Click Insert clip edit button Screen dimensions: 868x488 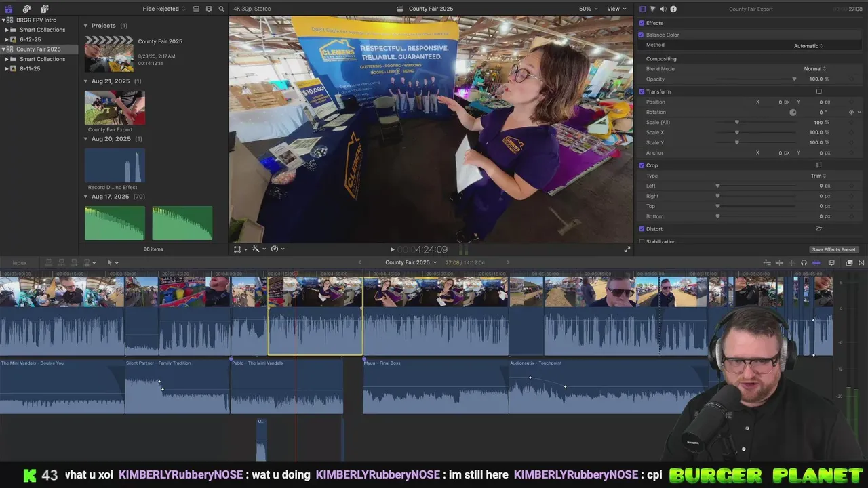pyautogui.click(x=61, y=262)
